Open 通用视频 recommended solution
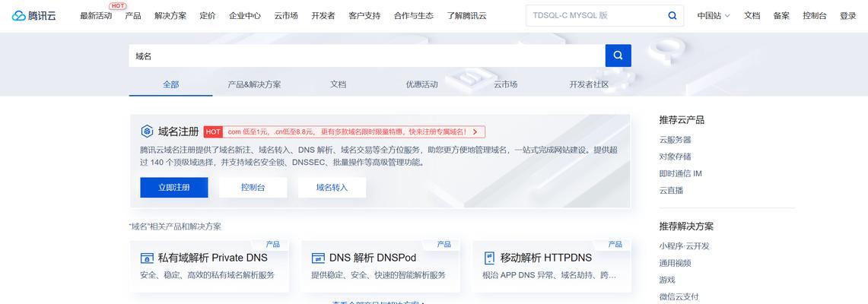The width and height of the screenshot is (868, 304). [676, 263]
